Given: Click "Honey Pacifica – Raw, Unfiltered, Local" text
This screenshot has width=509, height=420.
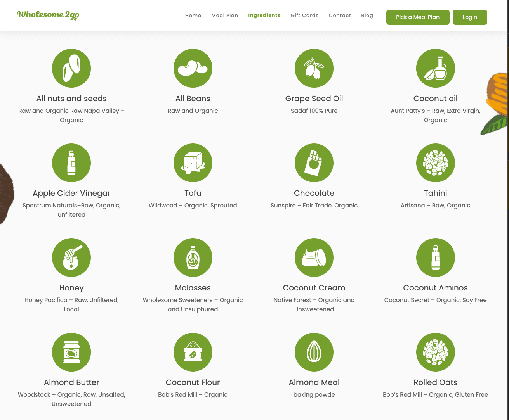Looking at the screenshot, I should point(71,304).
